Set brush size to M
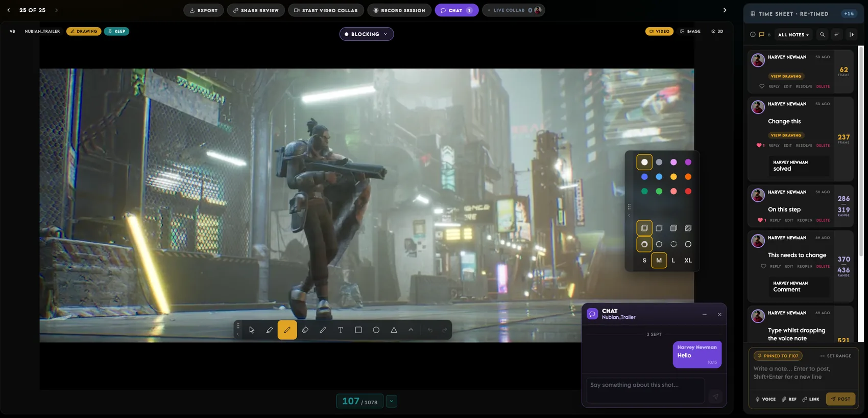The image size is (868, 418). [659, 261]
